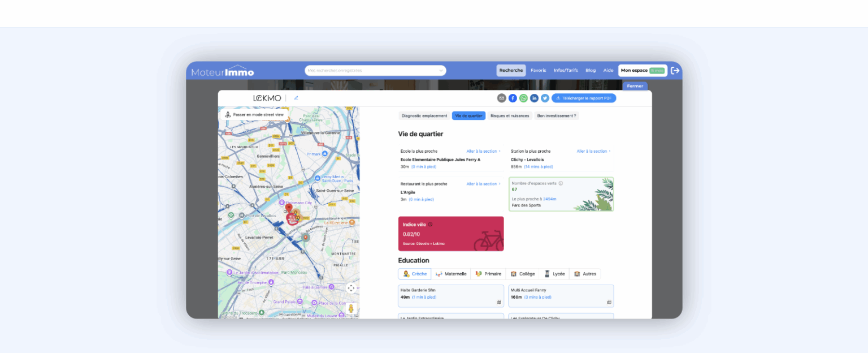
Task: Select the Maternelle education filter
Action: pos(450,274)
